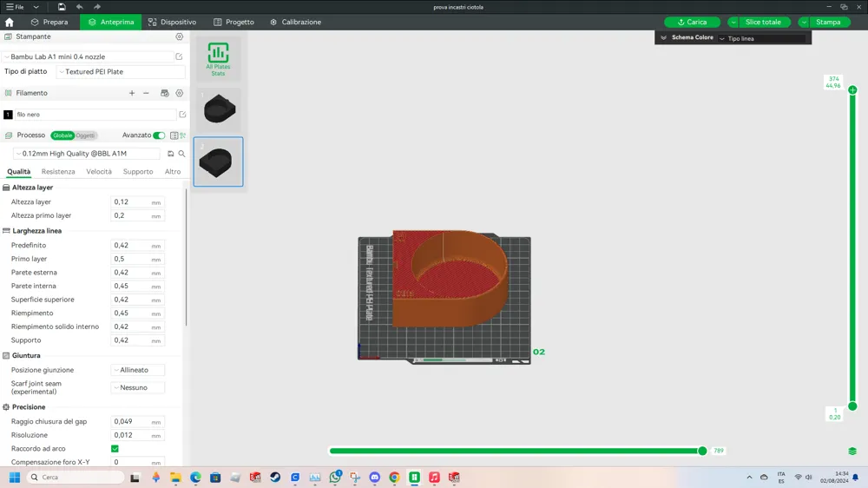Add a filament with the plus icon
868x488 pixels.
132,93
